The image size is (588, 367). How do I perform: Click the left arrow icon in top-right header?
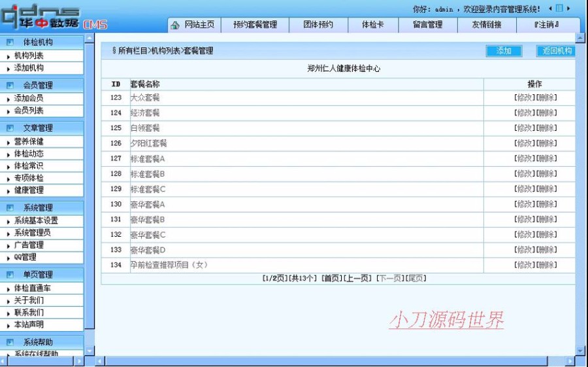click(550, 9)
